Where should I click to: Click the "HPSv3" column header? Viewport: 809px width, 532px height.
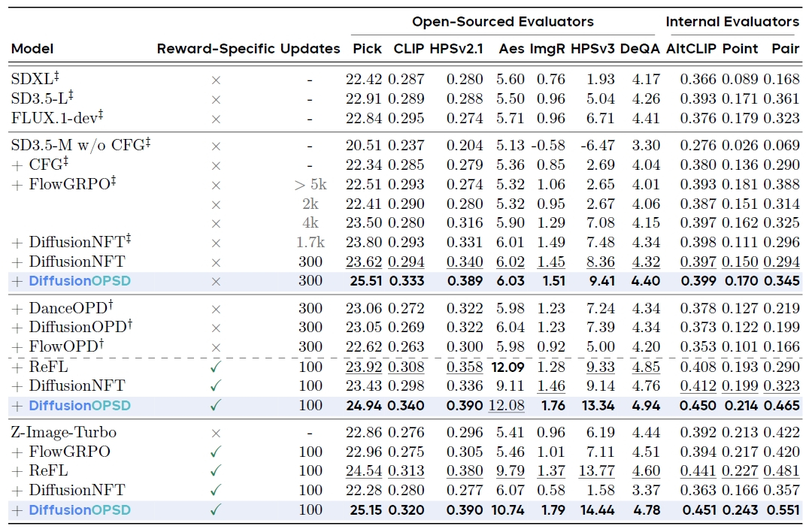[592, 48]
